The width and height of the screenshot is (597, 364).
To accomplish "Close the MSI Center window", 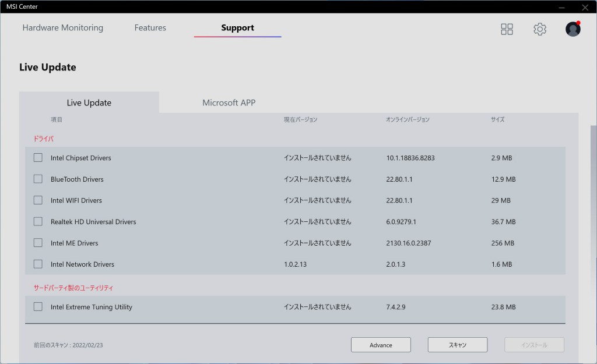I will (585, 7).
